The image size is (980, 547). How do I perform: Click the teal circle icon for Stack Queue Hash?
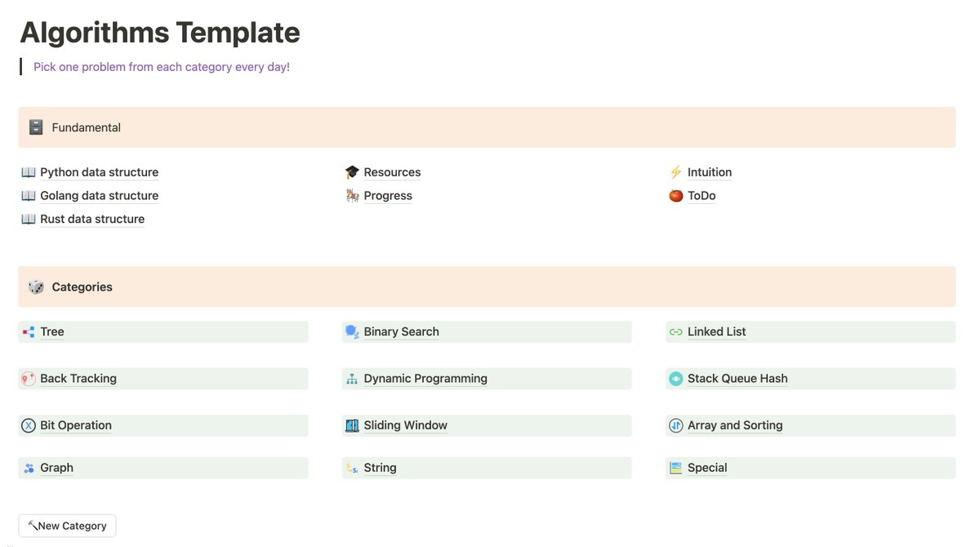[x=675, y=379]
